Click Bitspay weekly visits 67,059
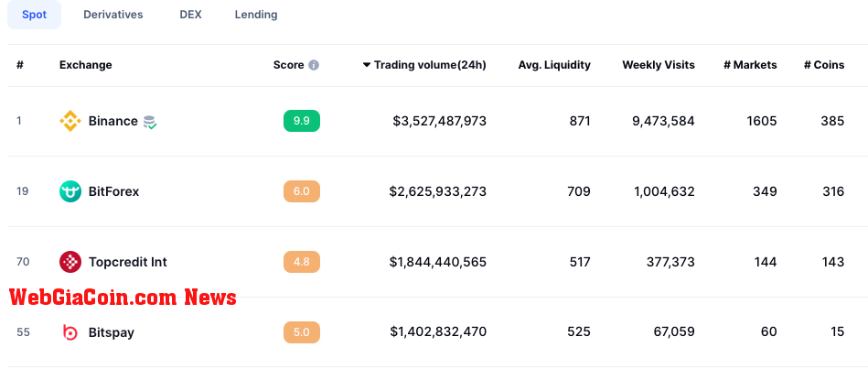 click(674, 331)
